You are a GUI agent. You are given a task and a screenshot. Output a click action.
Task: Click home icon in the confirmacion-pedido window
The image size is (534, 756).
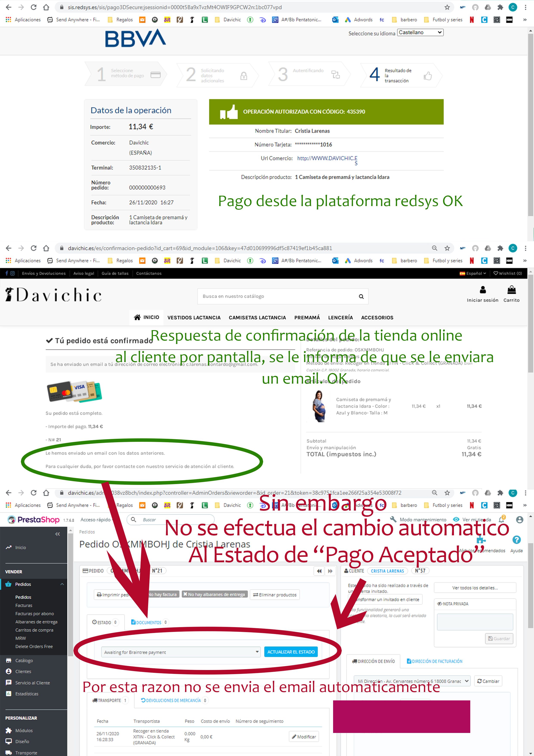[46, 248]
